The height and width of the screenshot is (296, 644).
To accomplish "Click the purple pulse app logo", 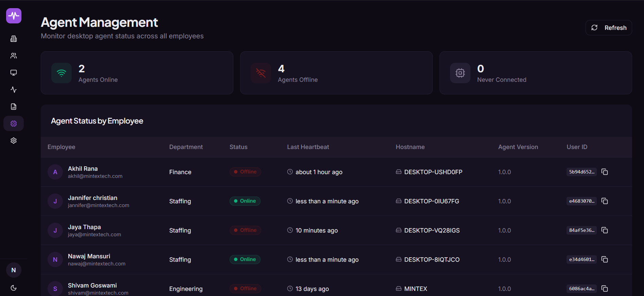I will point(14,16).
